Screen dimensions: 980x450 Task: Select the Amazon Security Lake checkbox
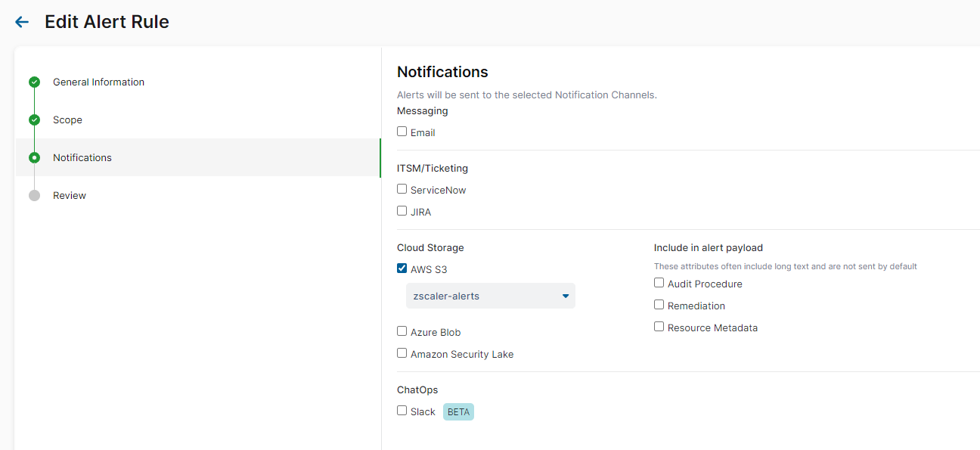(x=402, y=353)
